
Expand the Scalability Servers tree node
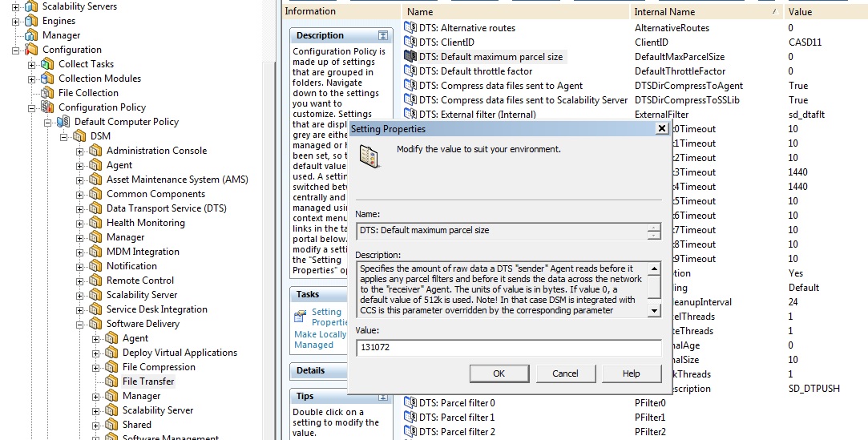16,6
